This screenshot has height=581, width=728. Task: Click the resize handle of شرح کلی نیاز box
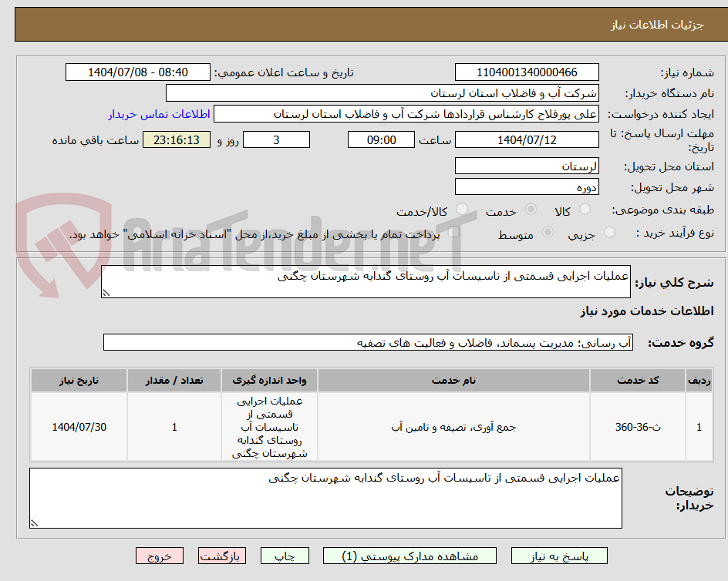point(106,293)
